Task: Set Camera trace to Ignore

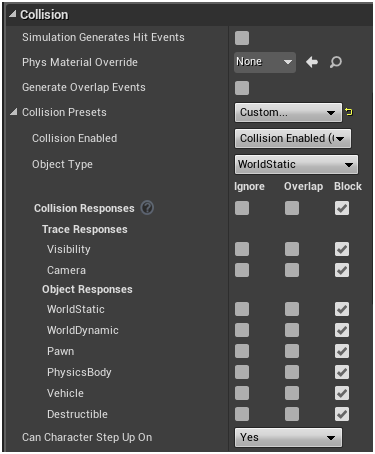Action: coord(242,270)
